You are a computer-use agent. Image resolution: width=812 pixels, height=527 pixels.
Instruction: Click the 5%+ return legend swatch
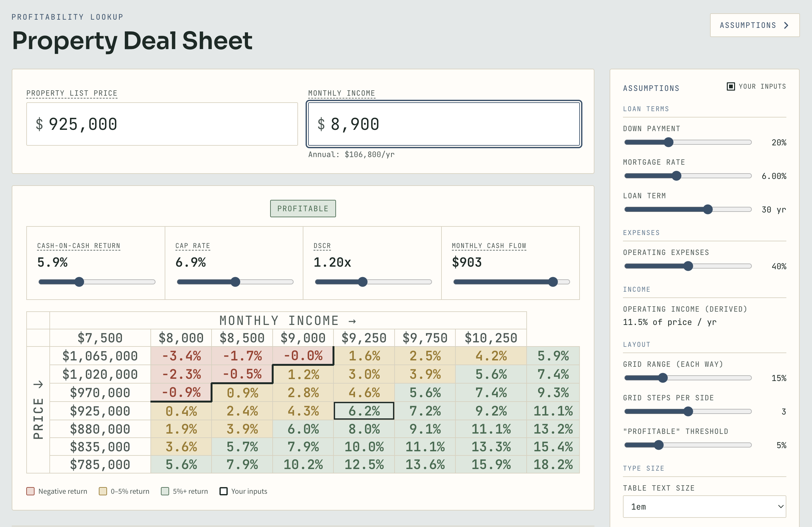pyautogui.click(x=165, y=491)
